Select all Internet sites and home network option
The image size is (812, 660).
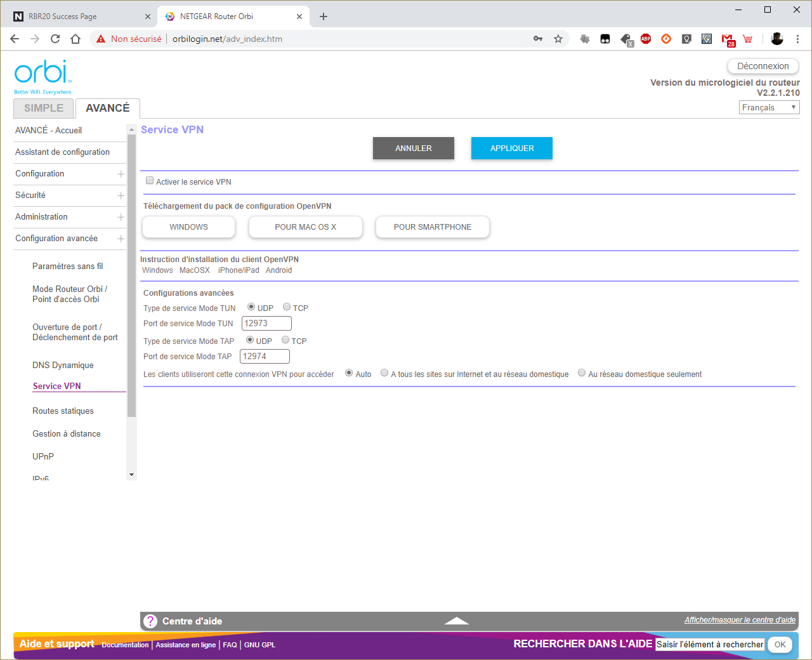point(384,373)
